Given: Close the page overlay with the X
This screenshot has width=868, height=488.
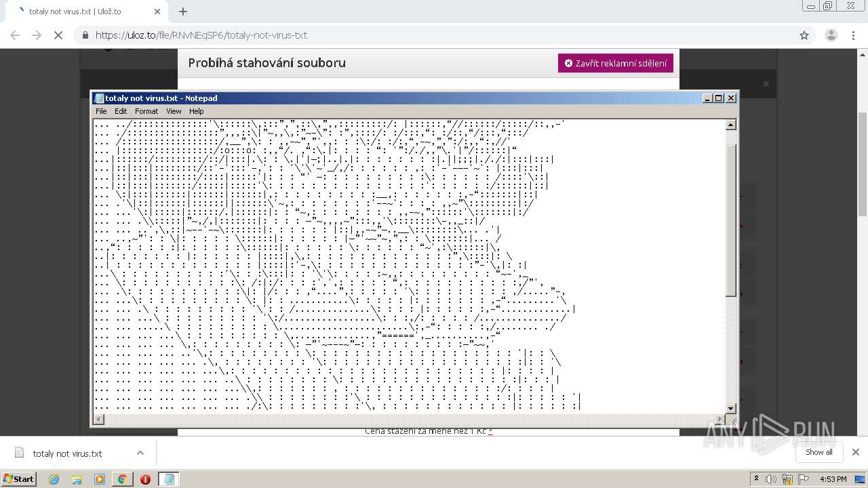Looking at the screenshot, I should (766, 84).
